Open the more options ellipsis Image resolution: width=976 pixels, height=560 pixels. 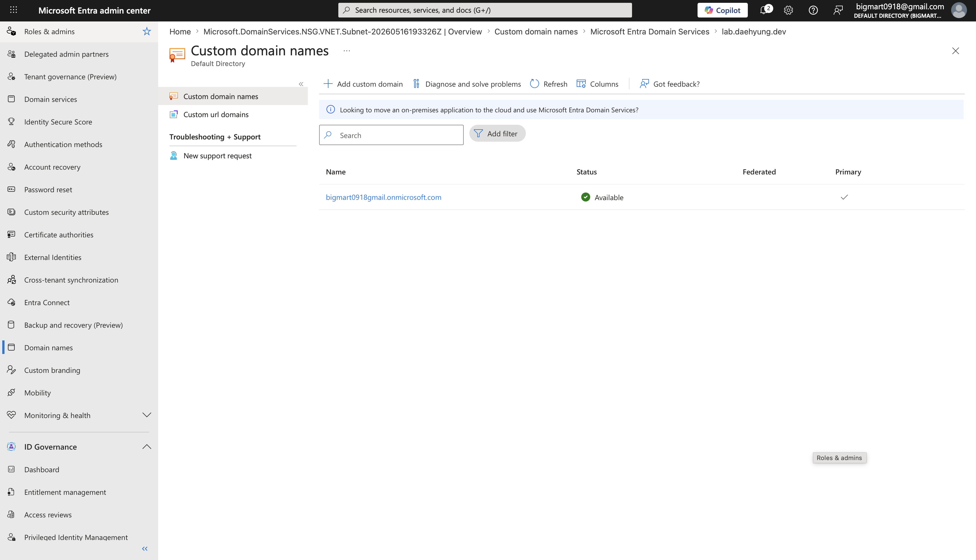[x=347, y=51]
